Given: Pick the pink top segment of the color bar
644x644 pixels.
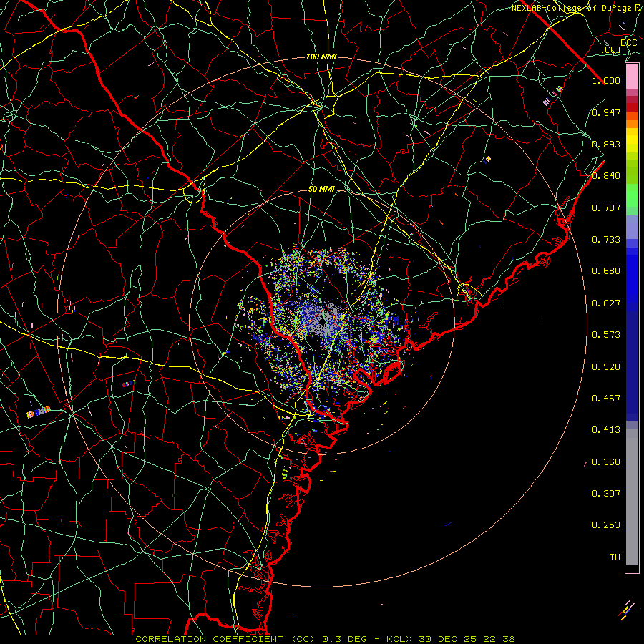Looking at the screenshot, I should point(632,77).
